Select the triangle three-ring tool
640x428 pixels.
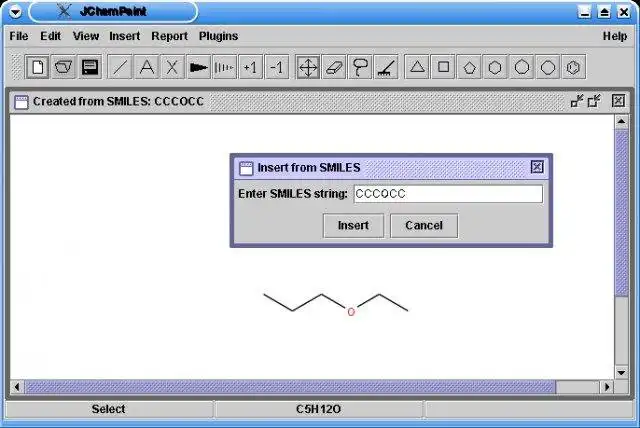[x=417, y=67]
